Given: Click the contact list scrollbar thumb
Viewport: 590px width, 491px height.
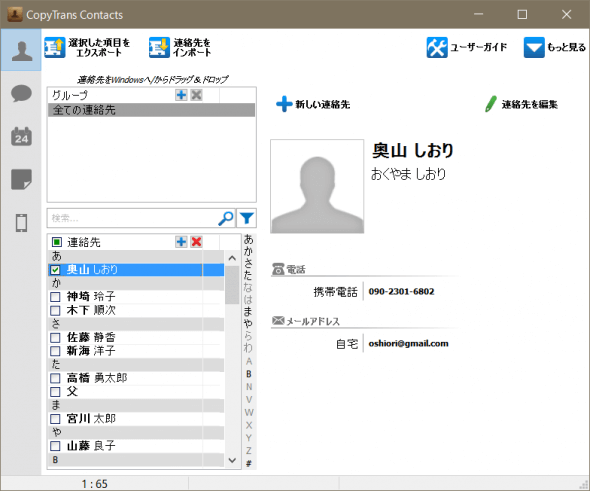Looking at the screenshot, I should point(232,285).
